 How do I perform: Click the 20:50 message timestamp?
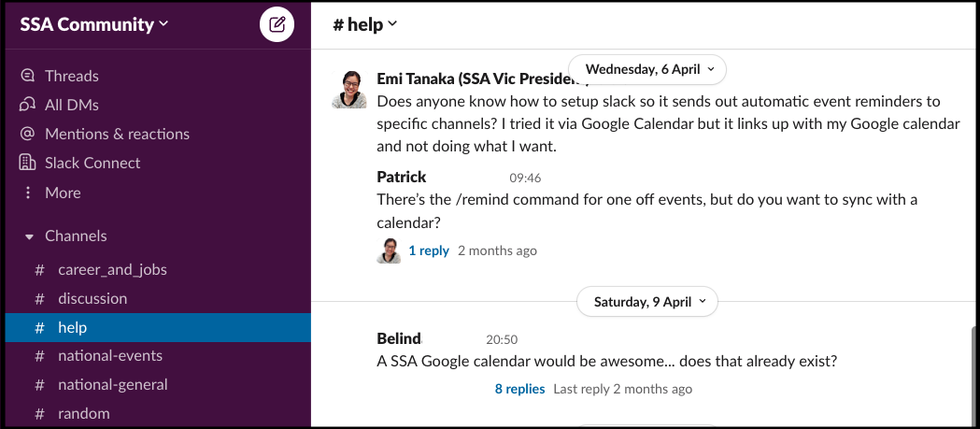[502, 340]
